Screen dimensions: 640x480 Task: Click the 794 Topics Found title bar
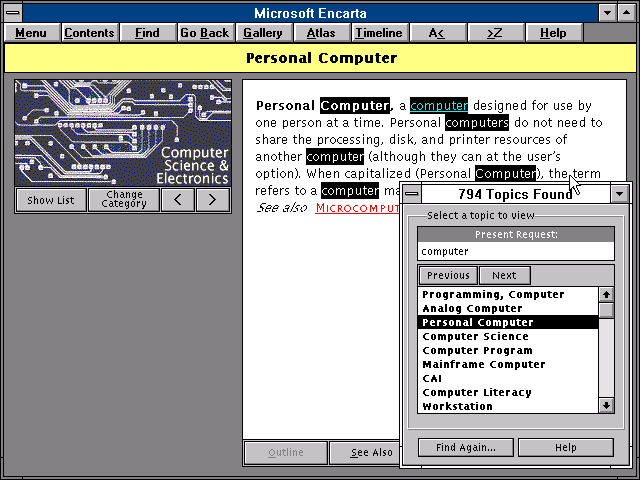click(x=516, y=194)
